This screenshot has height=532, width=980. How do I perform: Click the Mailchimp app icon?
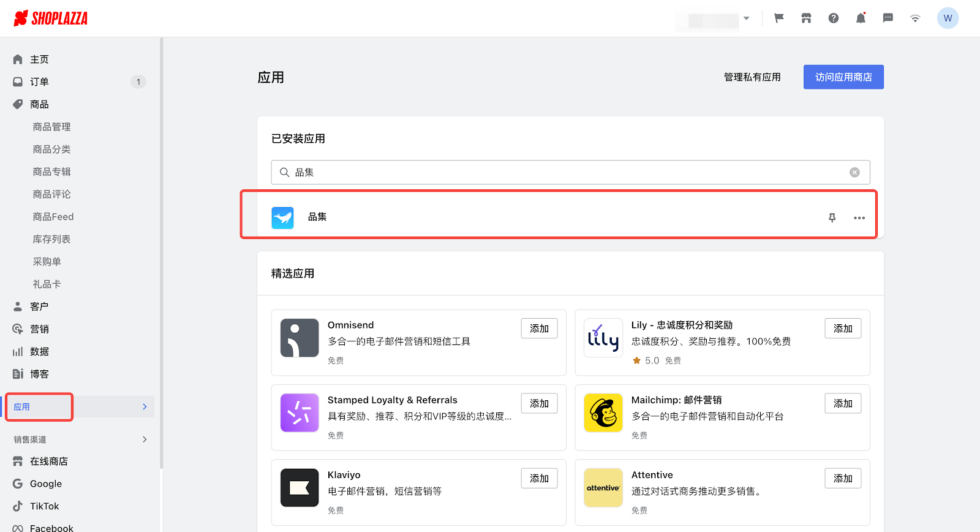[603, 412]
